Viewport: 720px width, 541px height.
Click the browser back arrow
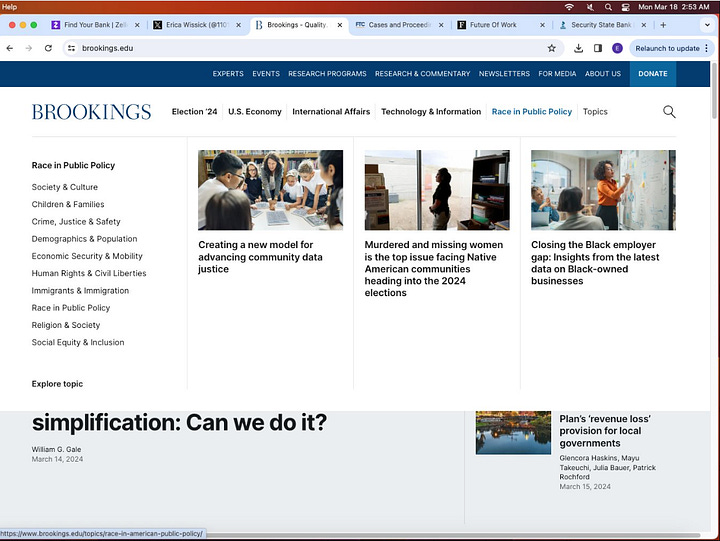point(10,48)
